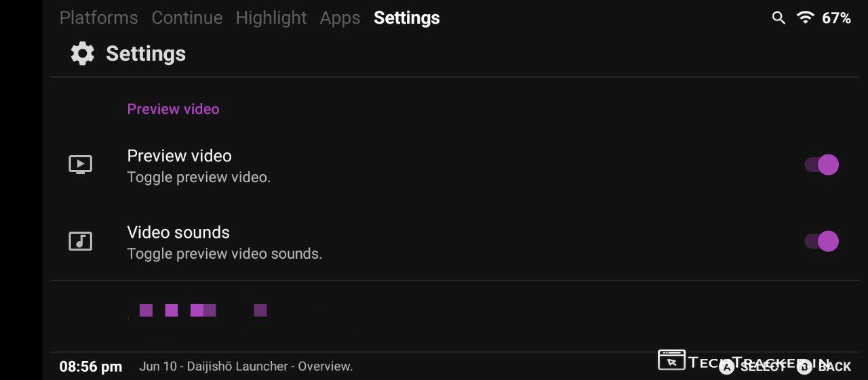Select the Settings tab in top bar
Image resolution: width=868 pixels, height=380 pixels.
(407, 18)
